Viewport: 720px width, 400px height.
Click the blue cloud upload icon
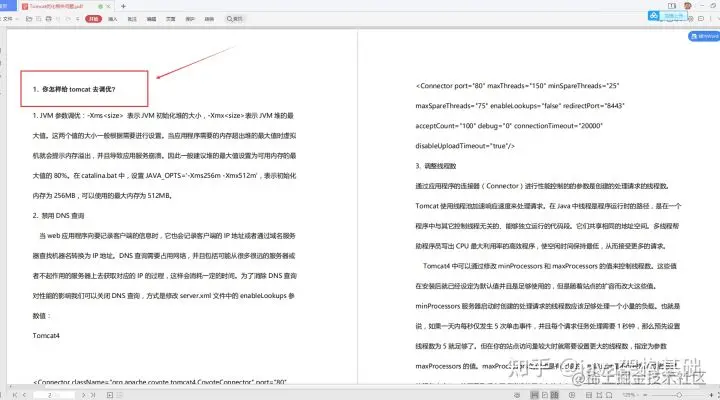(x=653, y=16)
